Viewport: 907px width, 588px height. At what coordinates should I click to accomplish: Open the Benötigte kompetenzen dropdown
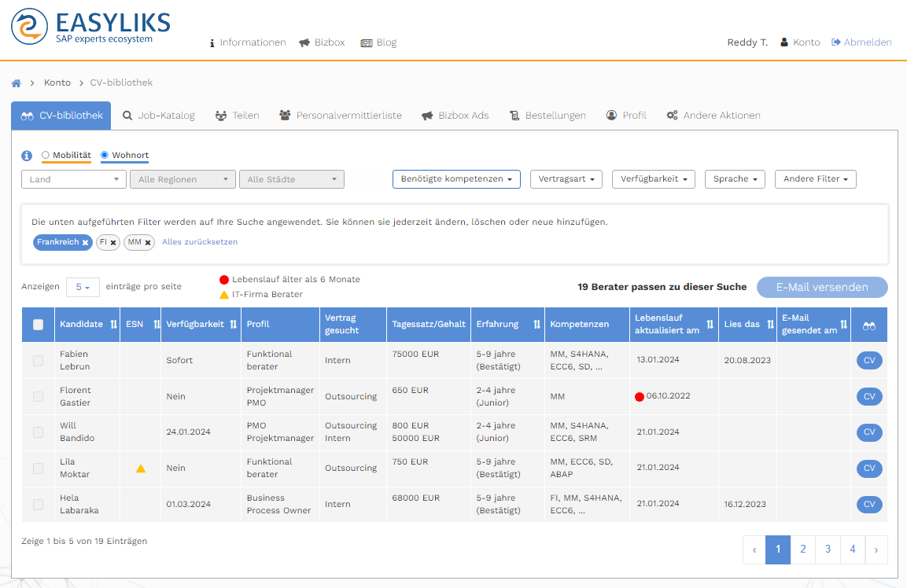(456, 179)
